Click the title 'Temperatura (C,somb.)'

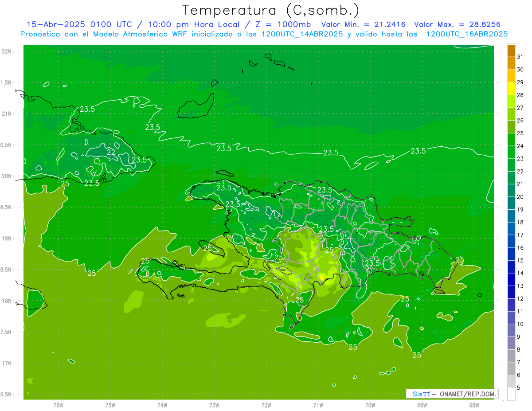tap(271, 10)
